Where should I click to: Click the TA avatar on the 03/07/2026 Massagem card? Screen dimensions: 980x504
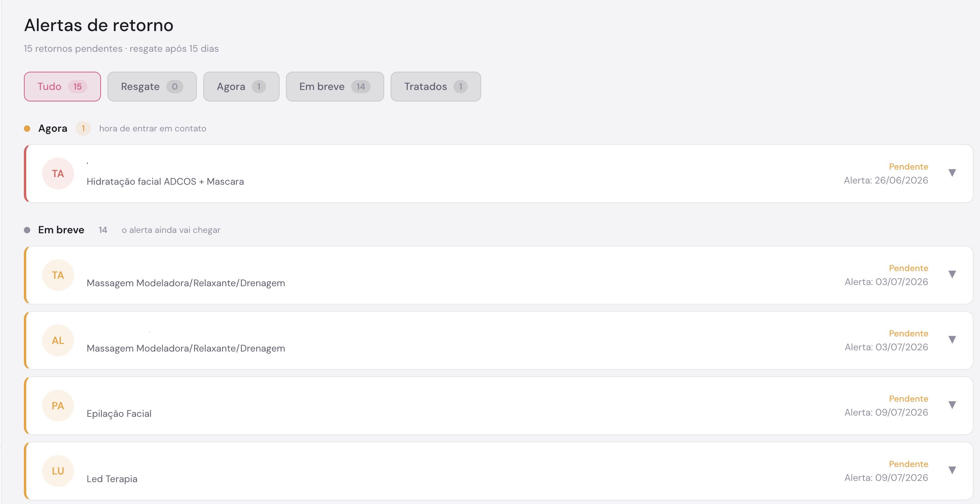click(x=58, y=275)
